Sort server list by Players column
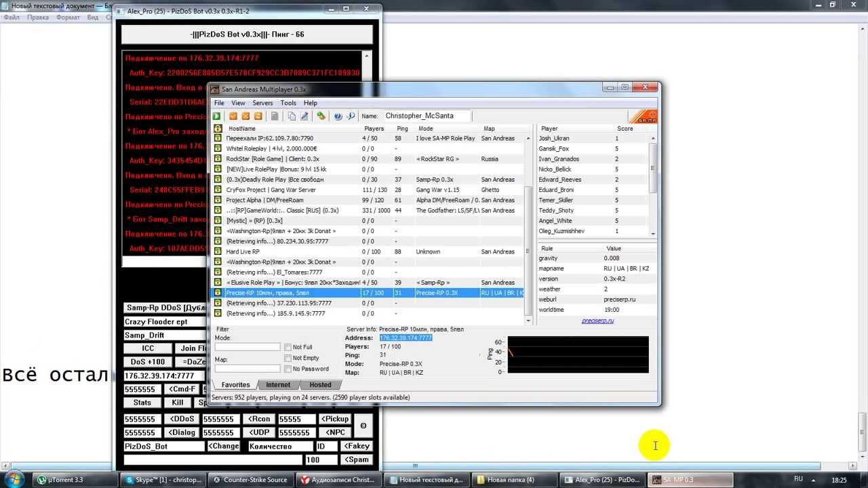Screen dimensions: 868x488 (x=374, y=128)
